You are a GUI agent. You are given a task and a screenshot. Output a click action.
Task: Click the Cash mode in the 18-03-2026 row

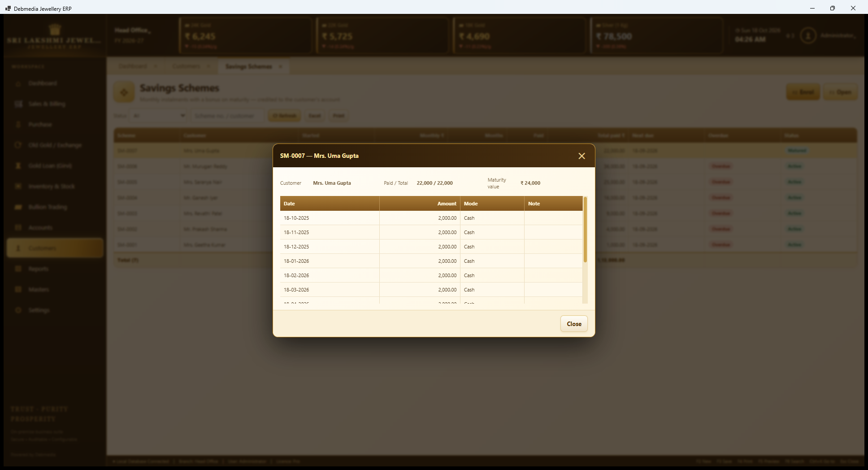(x=469, y=290)
